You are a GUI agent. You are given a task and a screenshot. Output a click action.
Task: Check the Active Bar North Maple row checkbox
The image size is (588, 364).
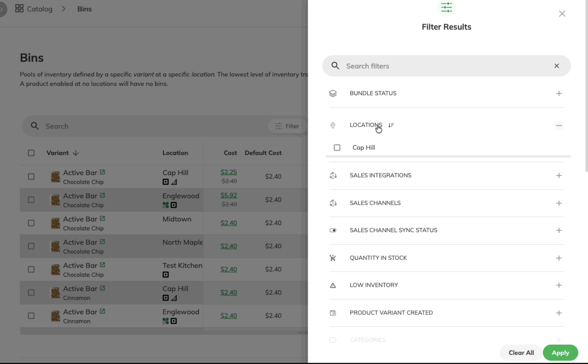click(31, 246)
